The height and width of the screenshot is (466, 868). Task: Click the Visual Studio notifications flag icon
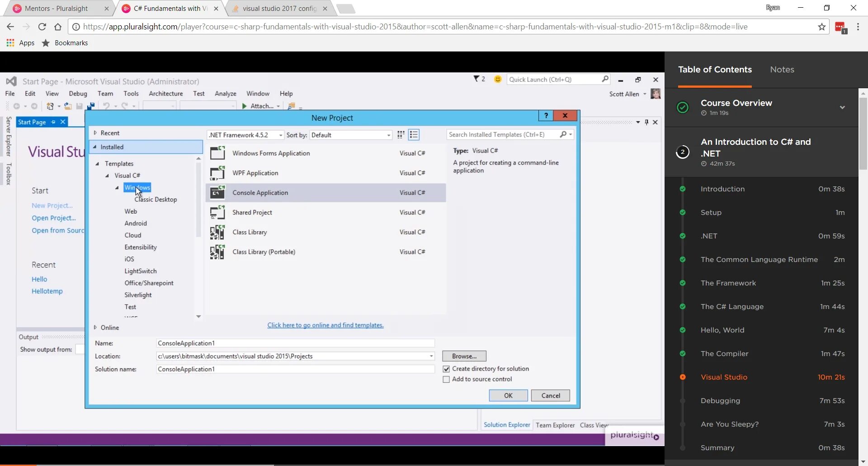pos(476,79)
